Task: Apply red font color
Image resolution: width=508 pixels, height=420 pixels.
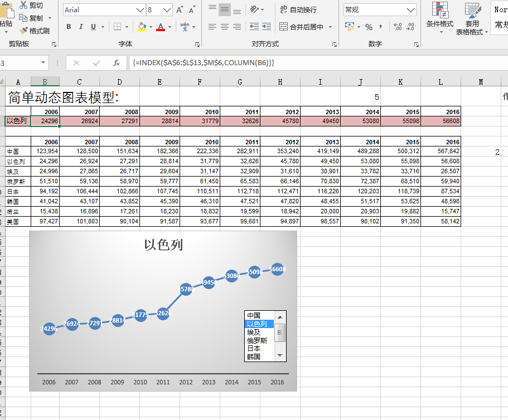Action: [x=161, y=27]
